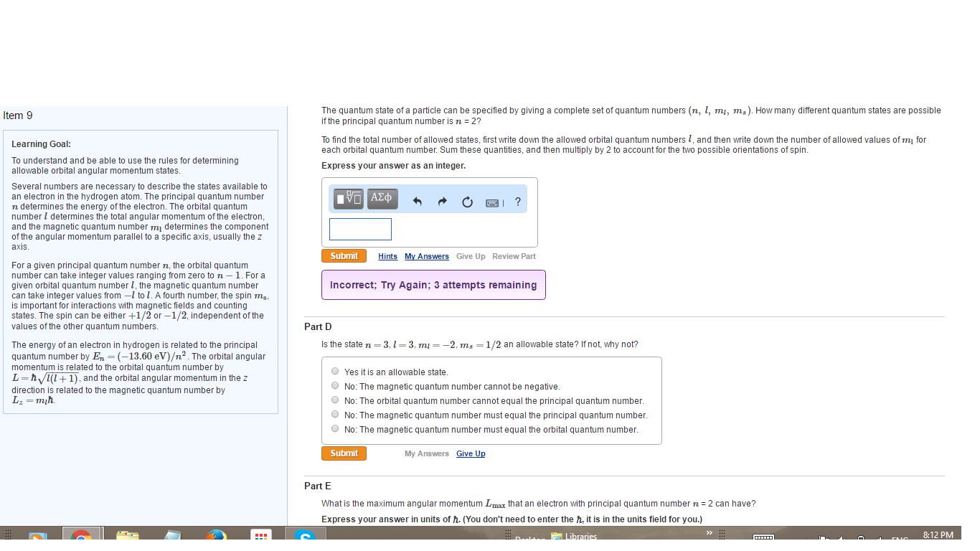This screenshot has width=980, height=551.
Task: Choose 'The magnetic quantum number cannot be negative'
Action: (334, 385)
